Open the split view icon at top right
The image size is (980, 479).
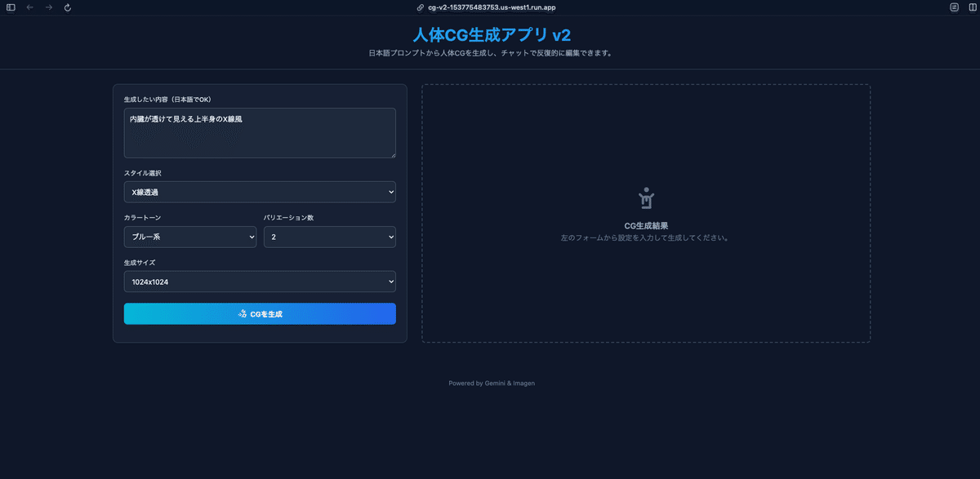tap(972, 7)
